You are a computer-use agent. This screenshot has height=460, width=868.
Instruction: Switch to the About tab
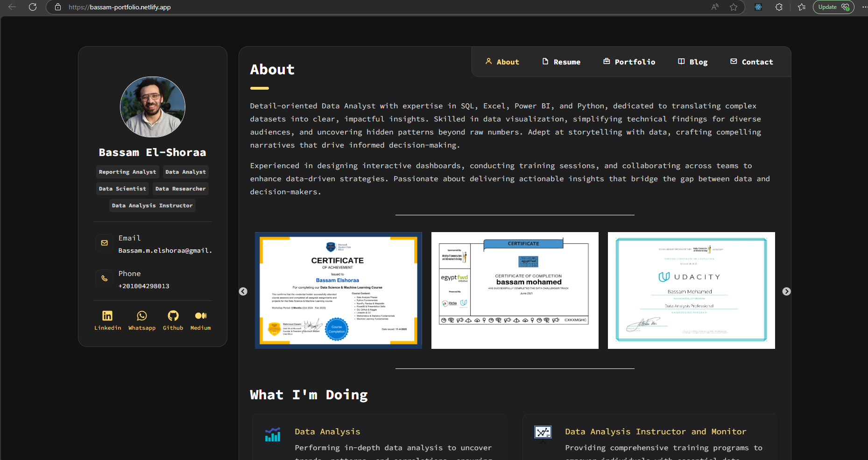coord(502,62)
